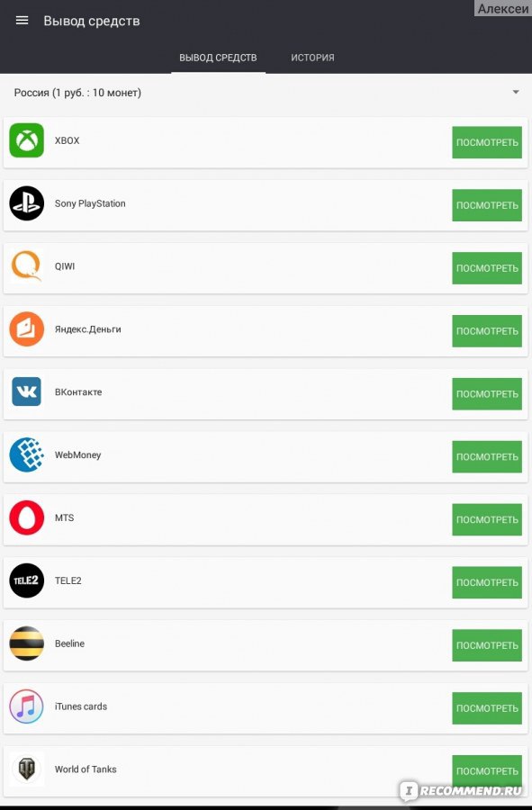Click Посмотреть button for Beeline
Viewport: 532px width, 810px height.
click(x=487, y=645)
